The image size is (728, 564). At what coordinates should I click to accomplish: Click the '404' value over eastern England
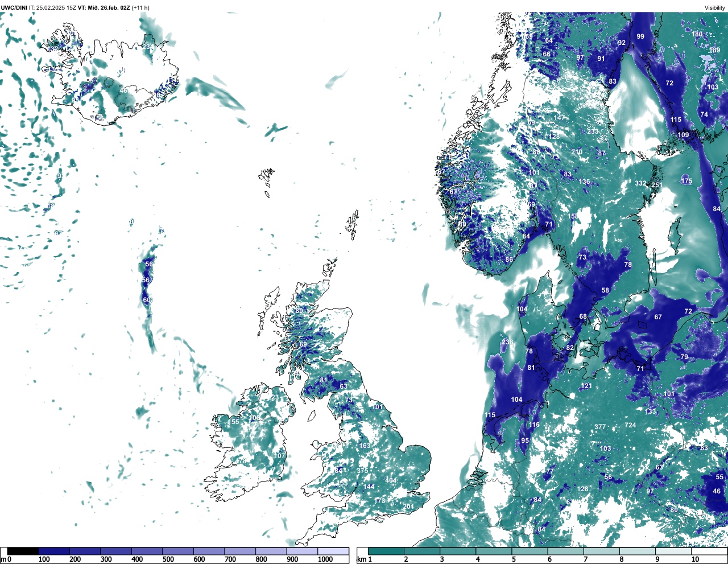coord(391,480)
